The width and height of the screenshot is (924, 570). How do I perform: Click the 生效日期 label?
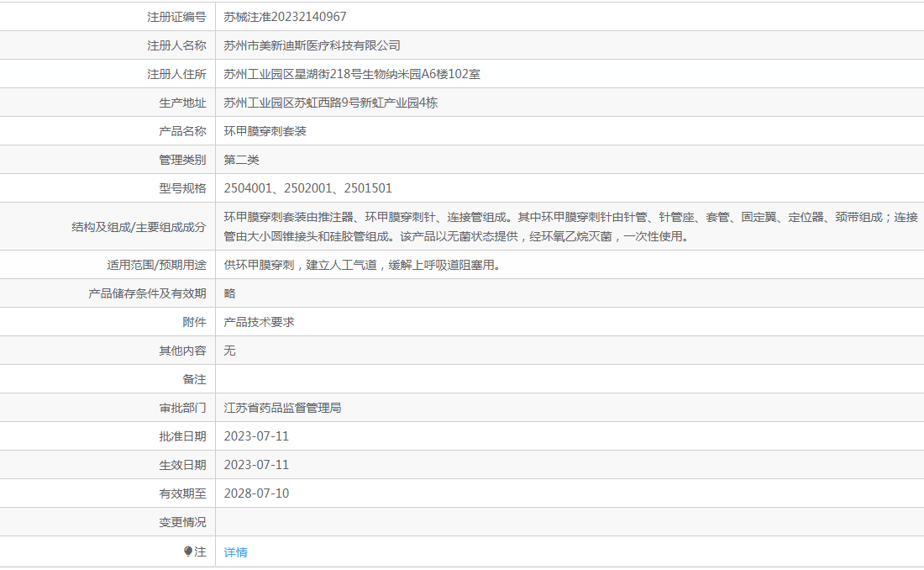click(x=182, y=465)
